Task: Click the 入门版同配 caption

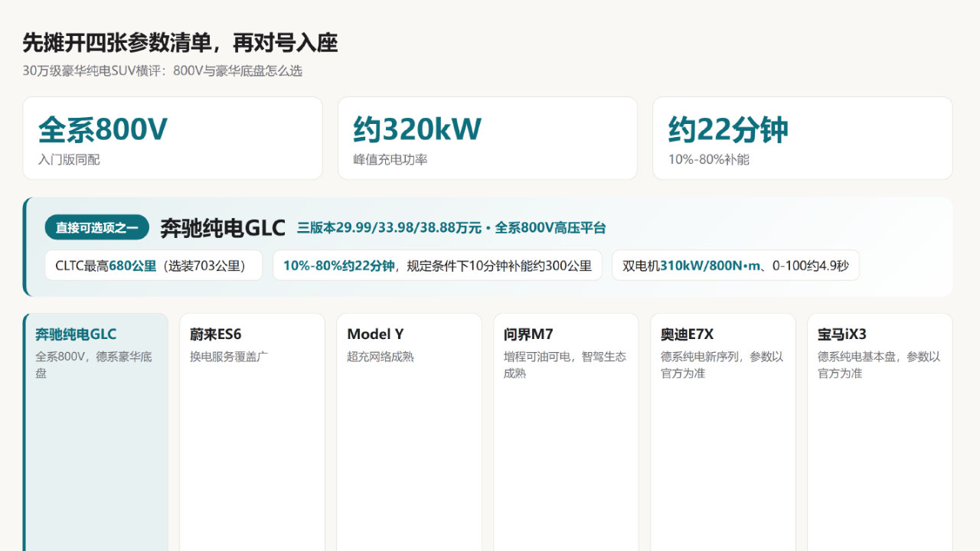Action: [x=69, y=160]
